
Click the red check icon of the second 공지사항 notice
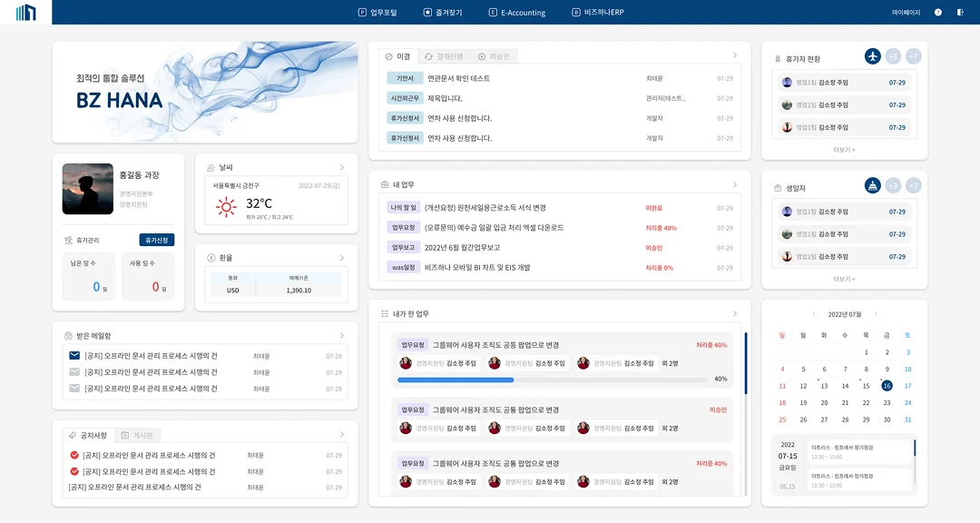pos(74,471)
